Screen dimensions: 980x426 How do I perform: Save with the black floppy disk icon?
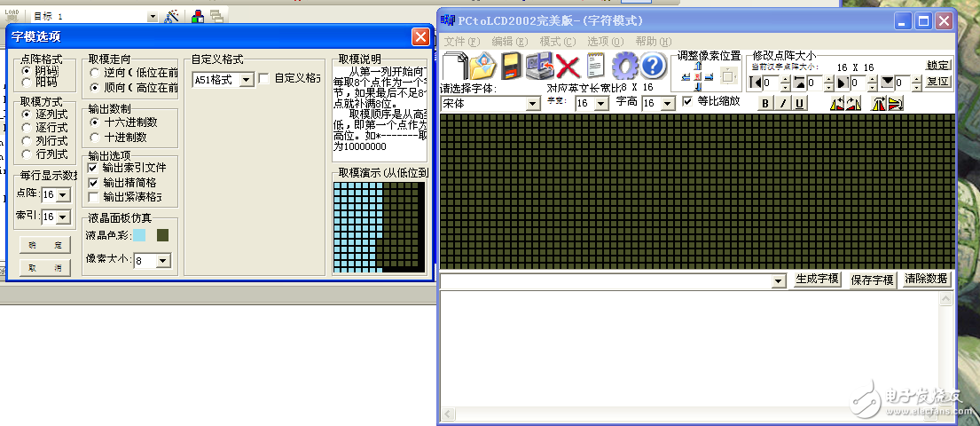511,66
